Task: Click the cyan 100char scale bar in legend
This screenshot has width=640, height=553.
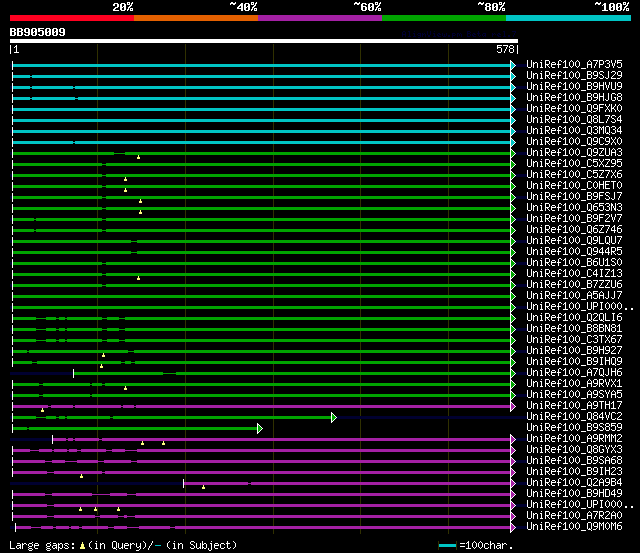Action: [447, 545]
